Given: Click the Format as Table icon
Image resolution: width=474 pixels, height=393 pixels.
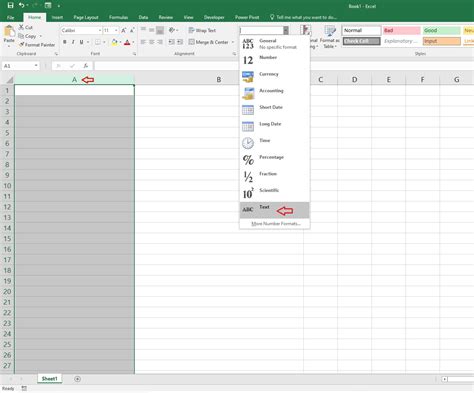Looking at the screenshot, I should click(x=330, y=31).
